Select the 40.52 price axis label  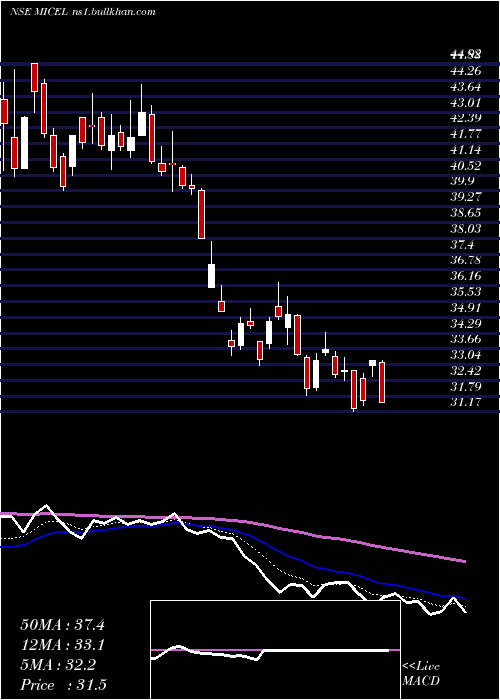[466, 166]
